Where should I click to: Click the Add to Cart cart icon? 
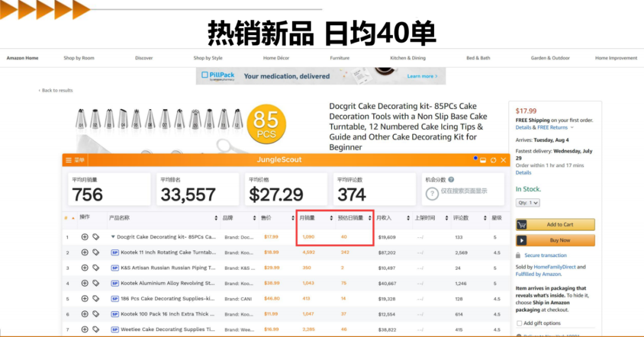click(x=522, y=224)
